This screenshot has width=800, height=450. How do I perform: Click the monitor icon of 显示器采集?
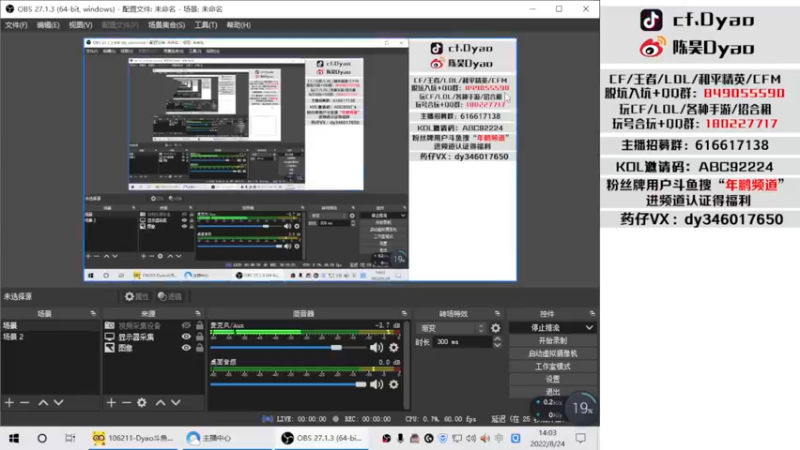tap(110, 337)
